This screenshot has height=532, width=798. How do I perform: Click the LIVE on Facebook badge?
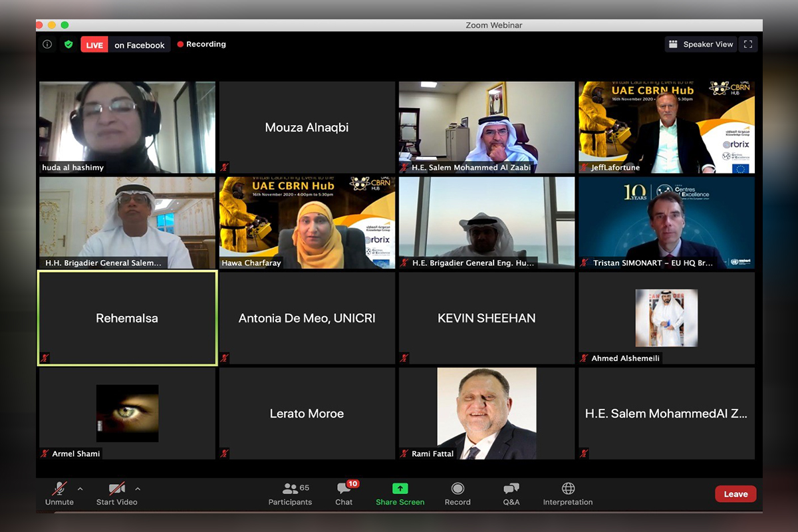point(125,45)
